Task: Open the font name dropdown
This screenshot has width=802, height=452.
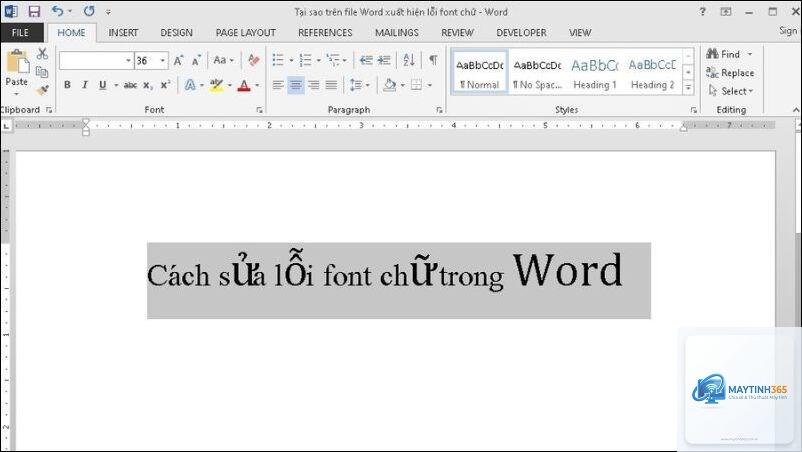Action: tap(128, 60)
